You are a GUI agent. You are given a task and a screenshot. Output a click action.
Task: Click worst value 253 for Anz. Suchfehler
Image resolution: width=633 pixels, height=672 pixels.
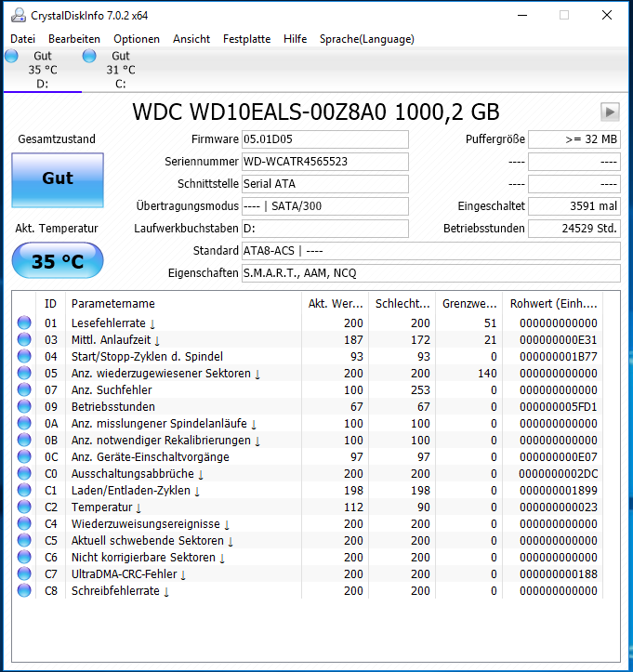click(420, 390)
